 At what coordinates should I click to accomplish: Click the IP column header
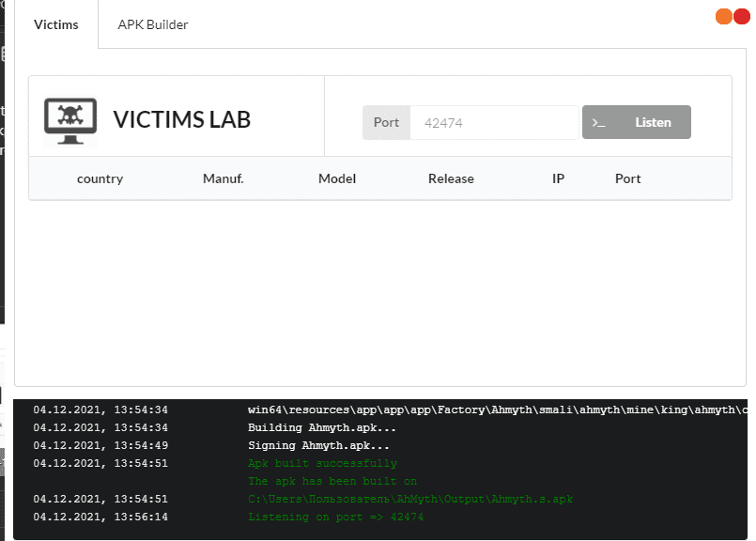point(559,178)
